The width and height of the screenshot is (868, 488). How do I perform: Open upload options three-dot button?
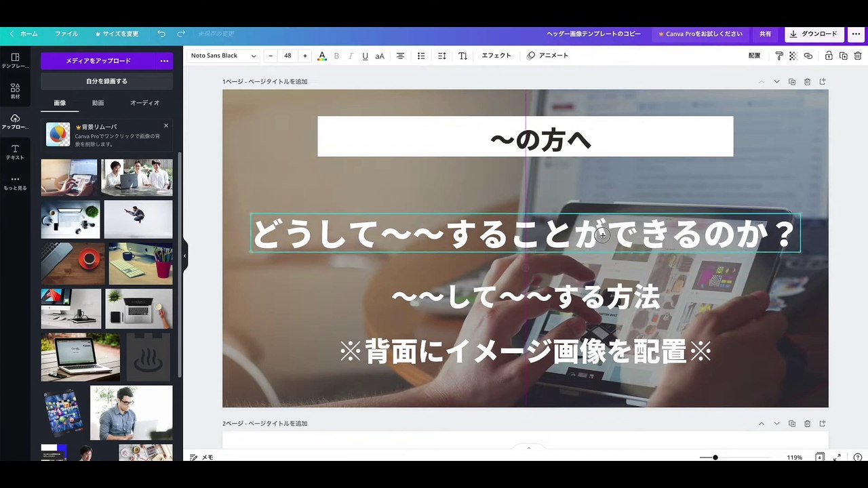point(164,61)
